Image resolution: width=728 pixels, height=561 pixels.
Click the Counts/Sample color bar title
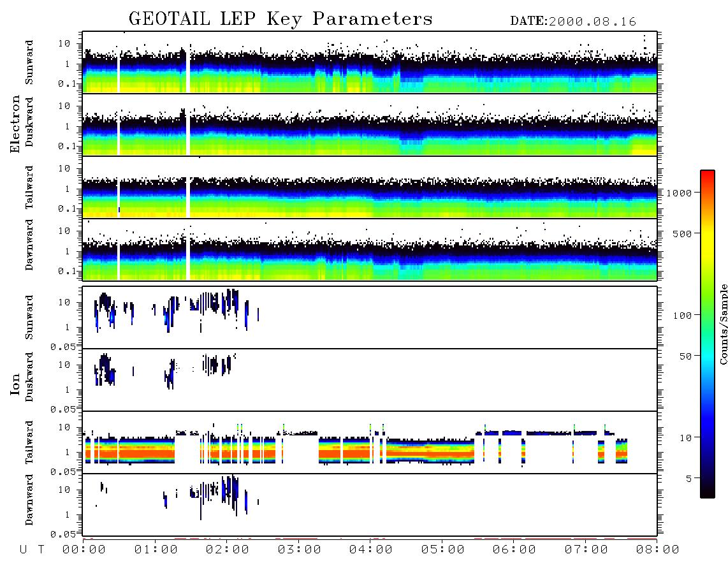point(723,324)
